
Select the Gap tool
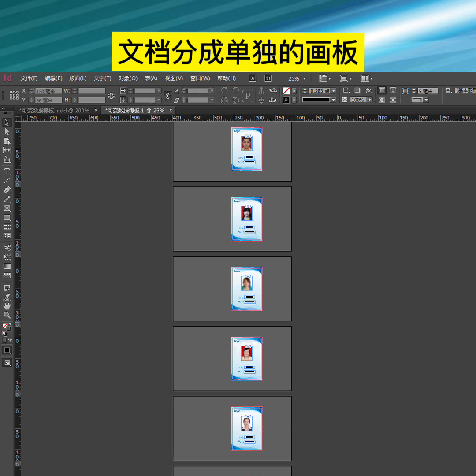pos(7,150)
